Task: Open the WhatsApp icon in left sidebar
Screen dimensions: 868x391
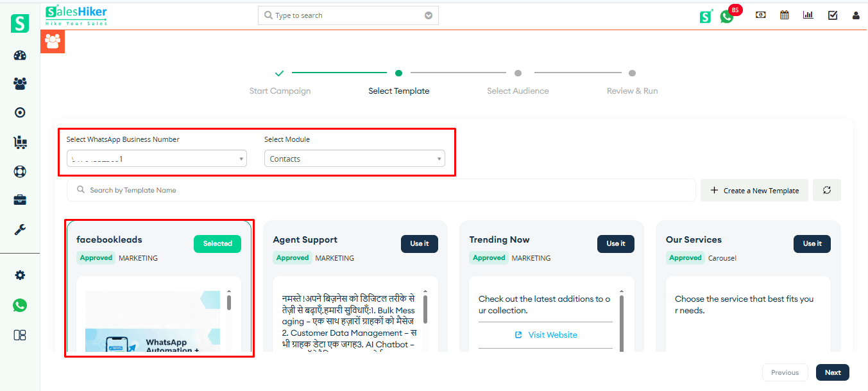Action: [x=19, y=305]
